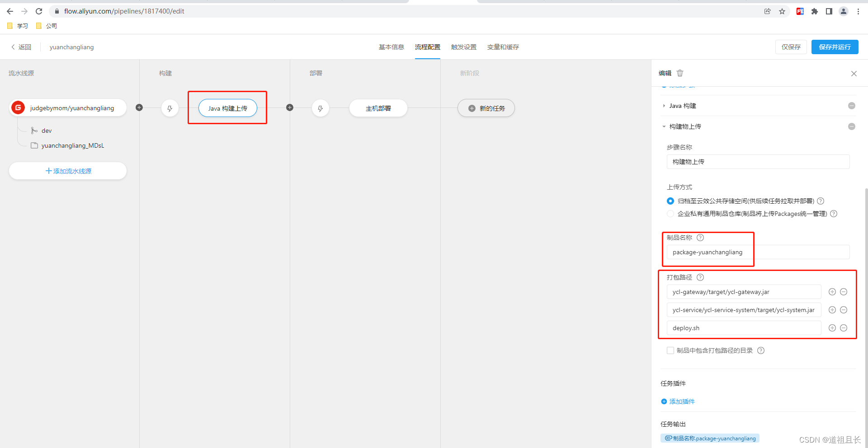Remove the Java 构建 step
The width and height of the screenshot is (868, 448).
coord(852,106)
